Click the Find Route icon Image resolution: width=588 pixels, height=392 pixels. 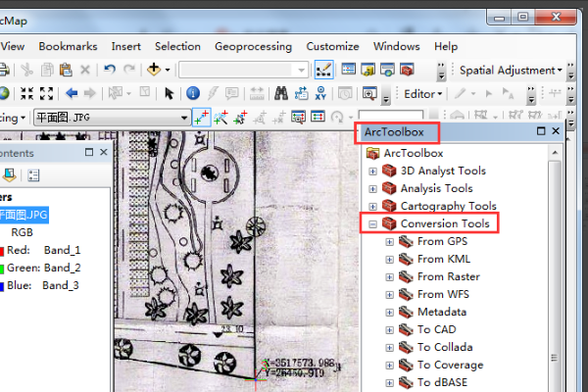[301, 93]
